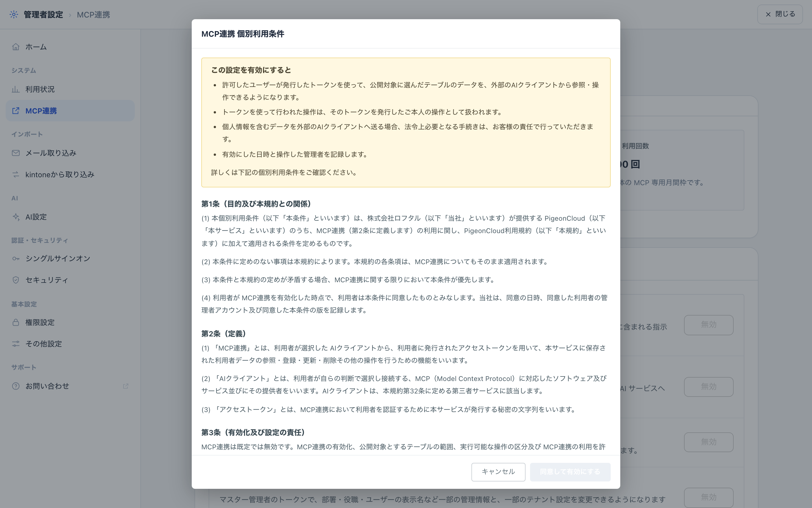812x508 pixels.
Task: Open 権限設定 sidebar entry
Action: click(70, 322)
